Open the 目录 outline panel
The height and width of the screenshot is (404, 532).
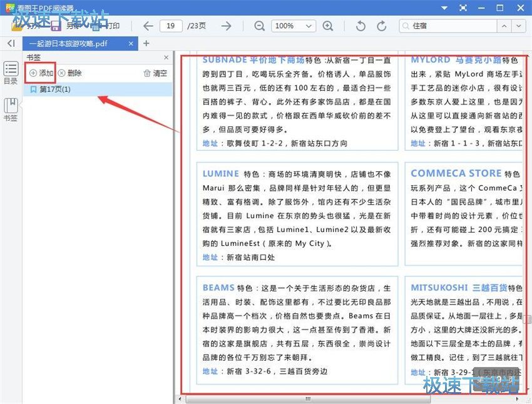pos(11,73)
